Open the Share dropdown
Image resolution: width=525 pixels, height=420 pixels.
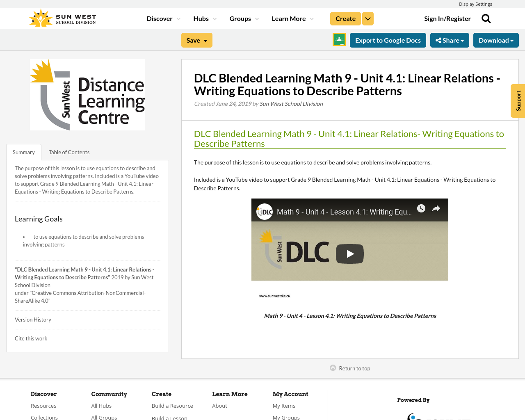pos(450,39)
